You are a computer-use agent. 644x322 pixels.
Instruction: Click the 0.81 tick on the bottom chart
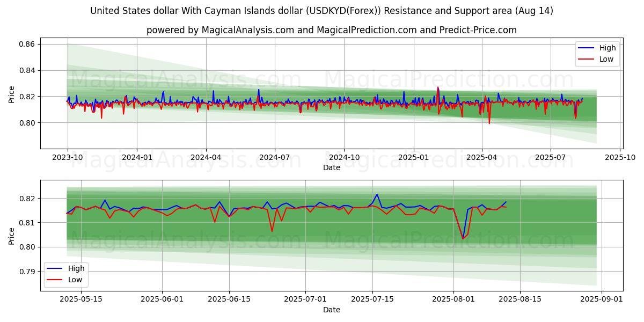pyautogui.click(x=27, y=223)
